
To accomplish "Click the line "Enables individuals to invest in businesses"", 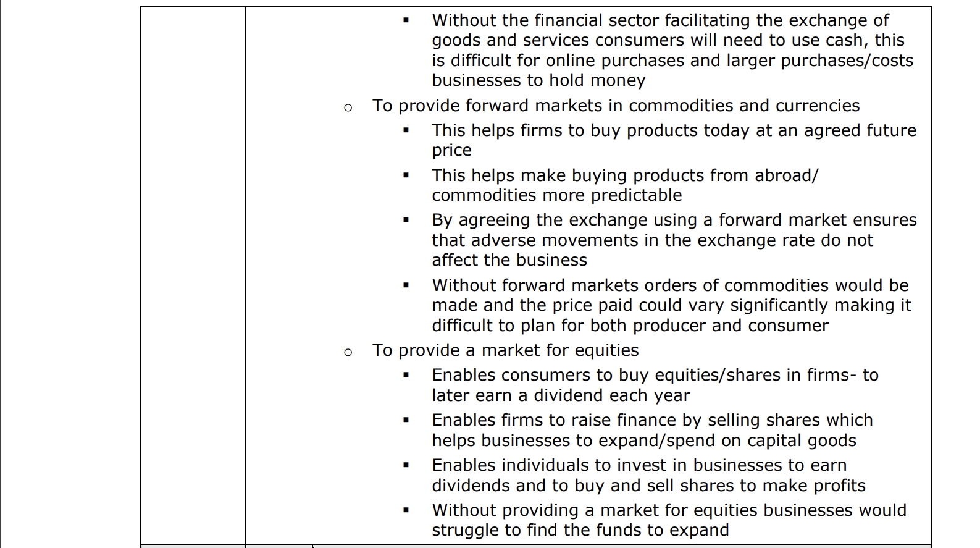I will [x=639, y=465].
